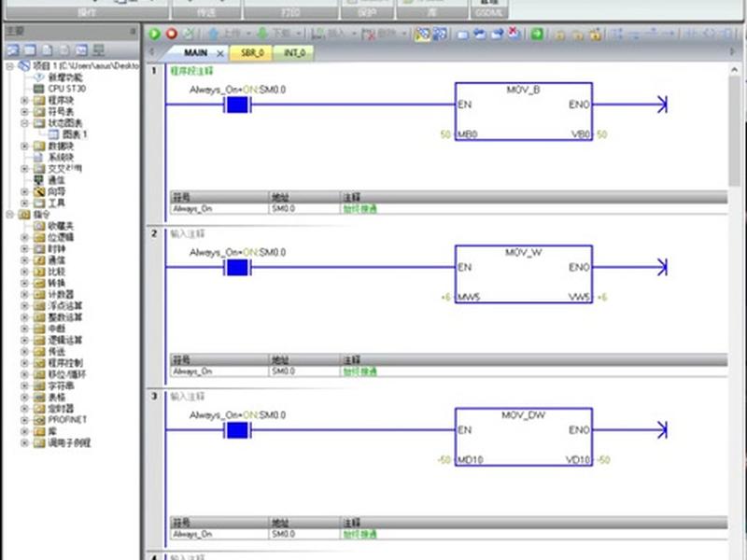Click first navigation bar icon in project panel
This screenshot has height=560, width=747.
coord(12,50)
